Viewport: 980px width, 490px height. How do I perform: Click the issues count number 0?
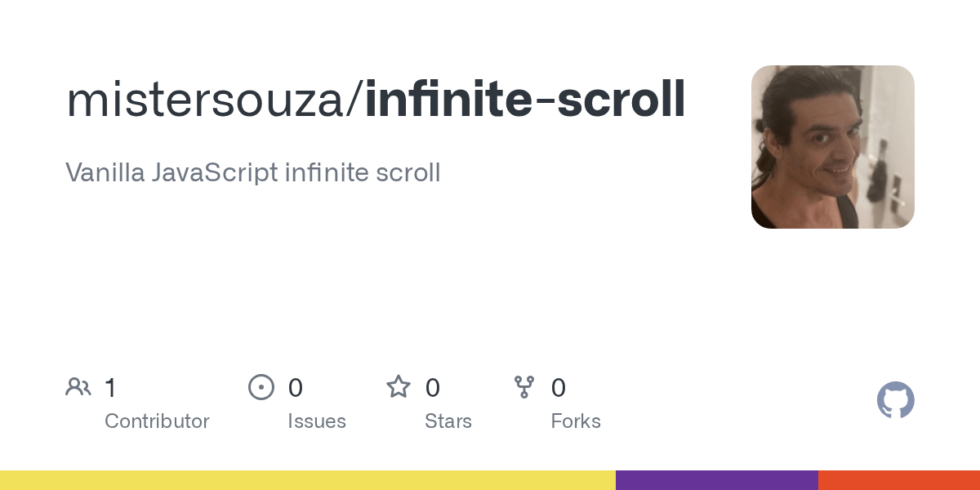click(296, 388)
